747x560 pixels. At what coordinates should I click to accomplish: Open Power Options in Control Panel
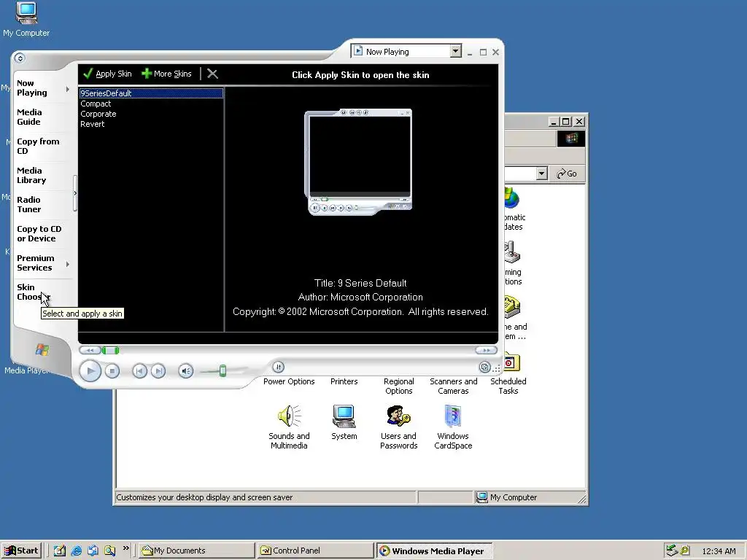click(289, 381)
